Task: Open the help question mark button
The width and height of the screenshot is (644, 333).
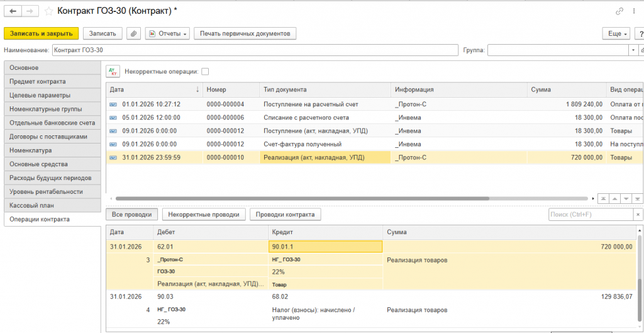Action: tap(640, 33)
